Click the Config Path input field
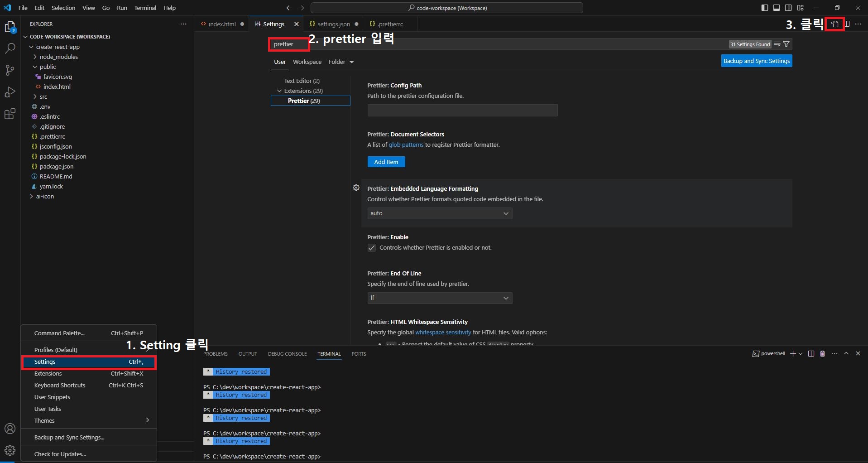Viewport: 868px width, 463px height. (x=462, y=111)
